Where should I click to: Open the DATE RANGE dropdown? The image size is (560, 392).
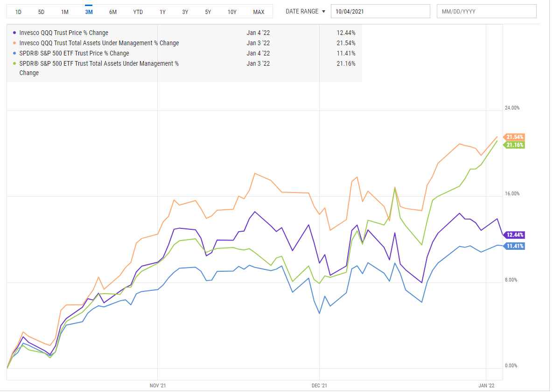(306, 11)
